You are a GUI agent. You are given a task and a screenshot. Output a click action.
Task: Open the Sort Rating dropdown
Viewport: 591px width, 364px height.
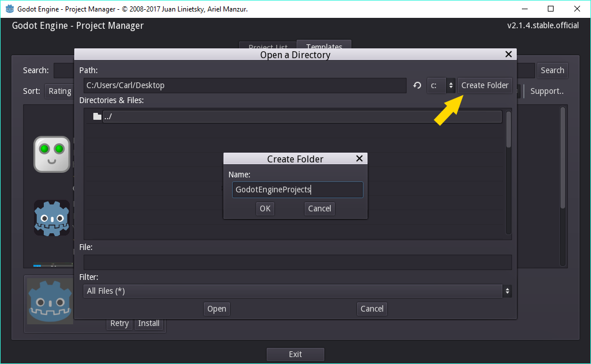click(x=59, y=91)
